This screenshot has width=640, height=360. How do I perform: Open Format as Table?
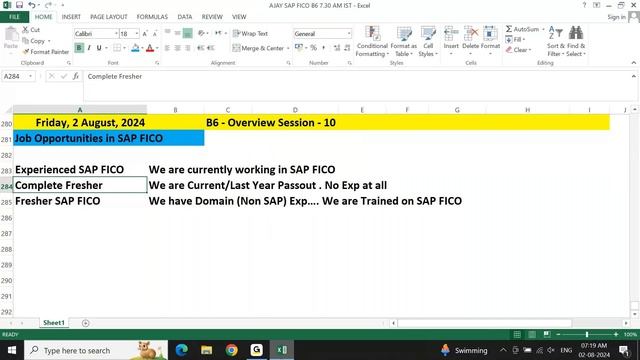click(x=403, y=42)
